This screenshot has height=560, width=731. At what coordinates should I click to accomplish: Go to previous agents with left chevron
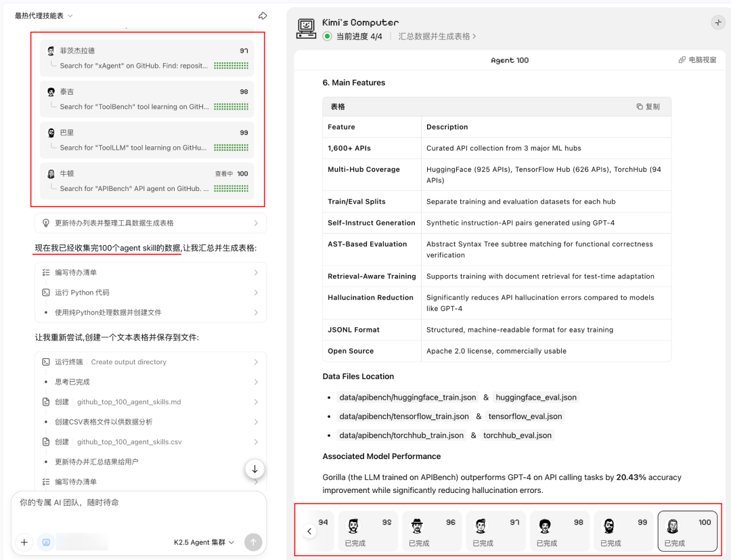click(x=309, y=531)
